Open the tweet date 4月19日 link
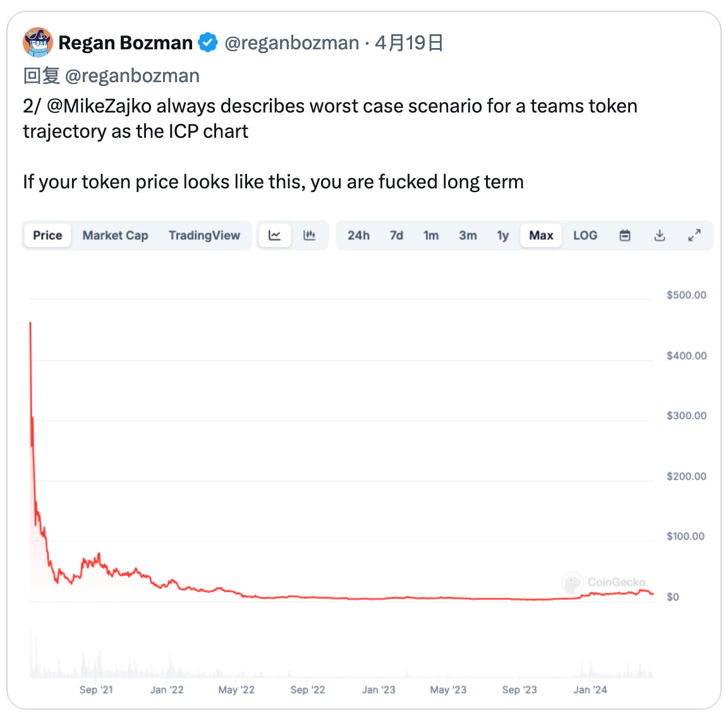Viewport: 728px width, 723px height. tap(409, 42)
